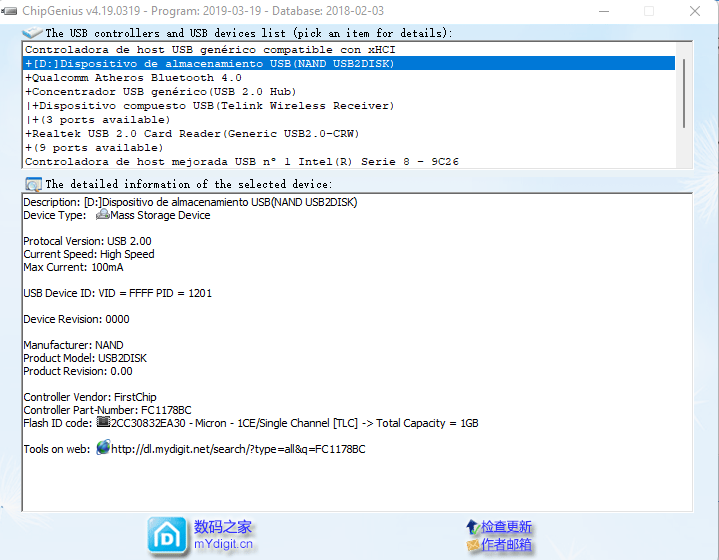
Task: Click the ChipGenius app icon in title bar
Action: 10,11
